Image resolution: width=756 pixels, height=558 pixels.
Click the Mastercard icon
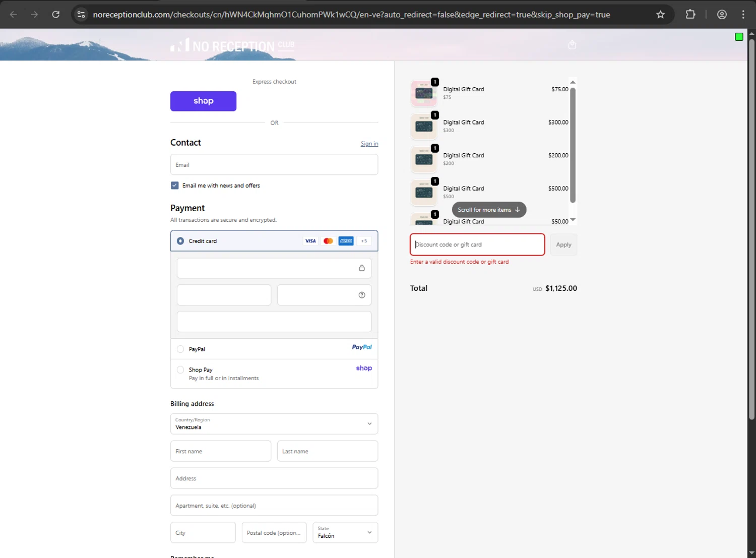328,241
